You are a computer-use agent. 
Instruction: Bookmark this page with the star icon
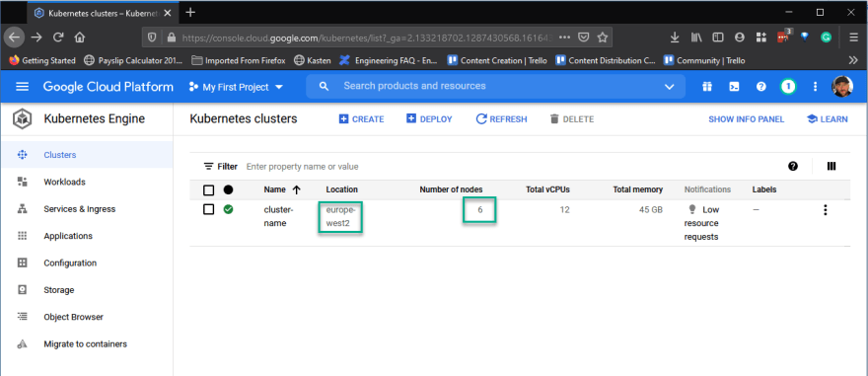pyautogui.click(x=603, y=38)
